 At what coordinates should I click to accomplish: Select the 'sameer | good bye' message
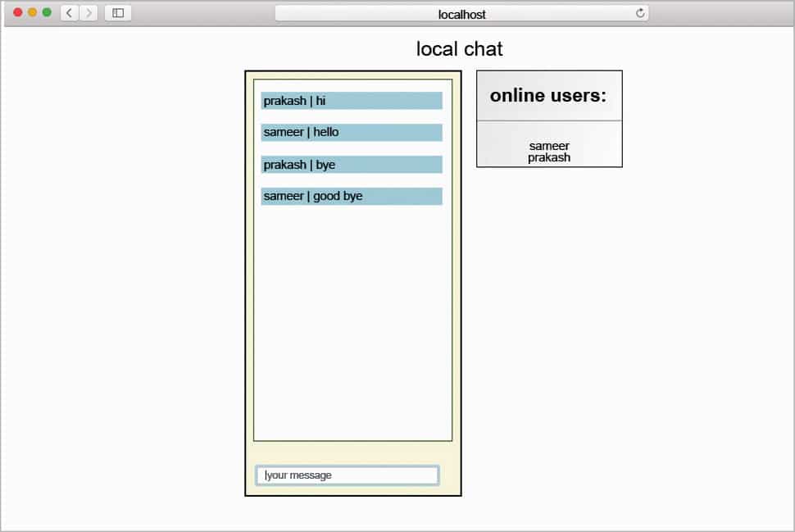(352, 196)
